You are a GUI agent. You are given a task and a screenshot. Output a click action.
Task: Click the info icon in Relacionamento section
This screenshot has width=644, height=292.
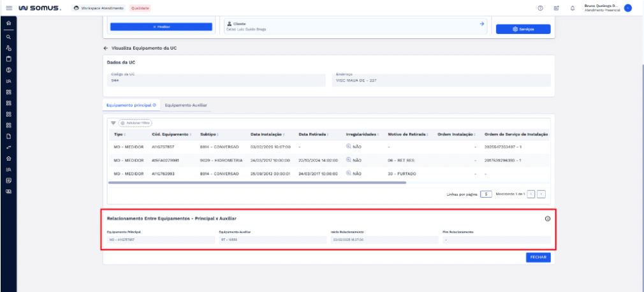tap(548, 219)
